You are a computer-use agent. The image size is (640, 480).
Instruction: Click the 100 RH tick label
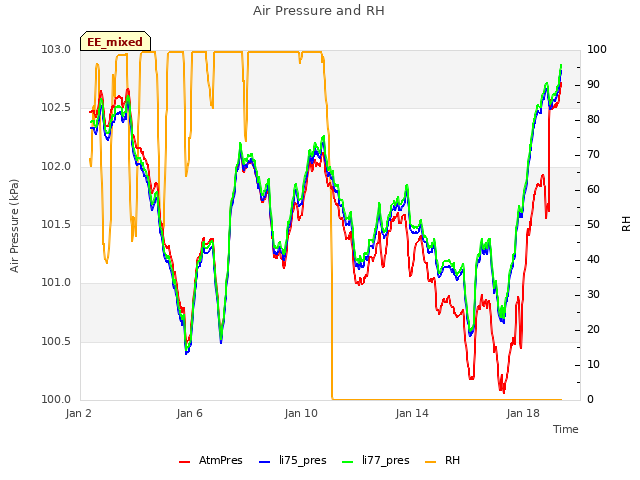[x=597, y=50]
